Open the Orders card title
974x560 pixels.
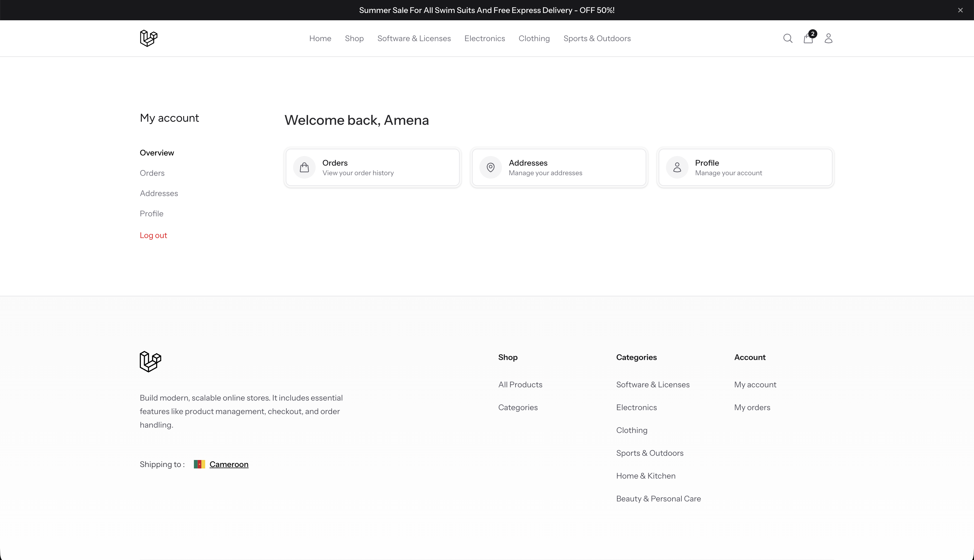pyautogui.click(x=335, y=163)
